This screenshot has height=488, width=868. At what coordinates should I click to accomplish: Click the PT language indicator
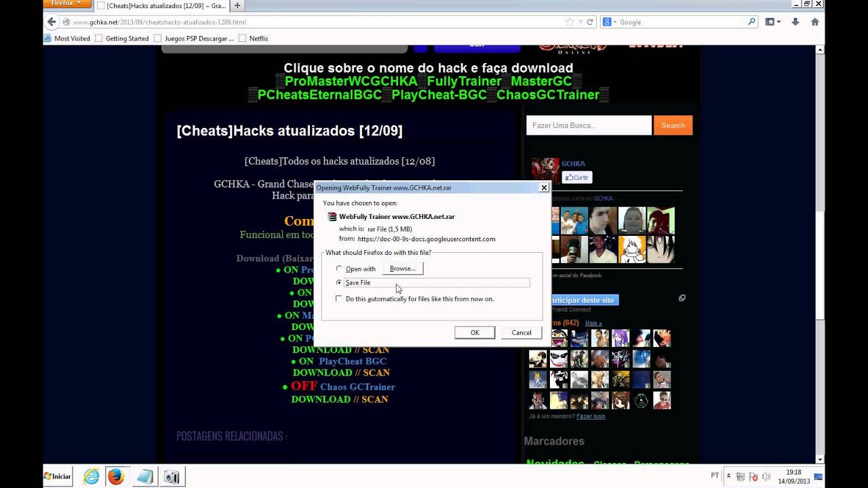[x=715, y=476]
